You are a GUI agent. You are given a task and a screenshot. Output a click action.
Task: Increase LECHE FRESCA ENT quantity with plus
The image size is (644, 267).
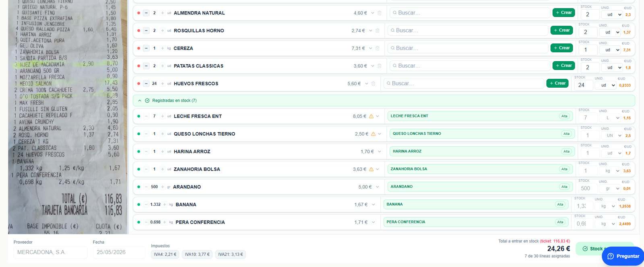click(x=162, y=116)
